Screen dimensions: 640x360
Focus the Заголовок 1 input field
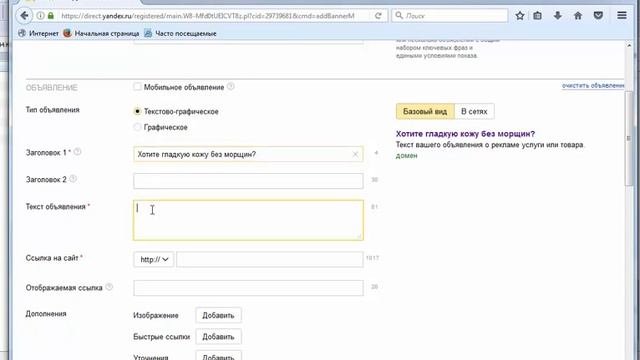coord(248,154)
